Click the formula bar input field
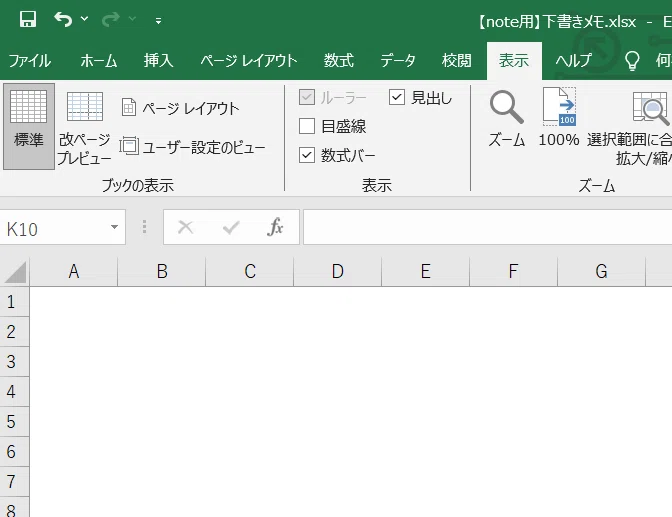 click(488, 227)
